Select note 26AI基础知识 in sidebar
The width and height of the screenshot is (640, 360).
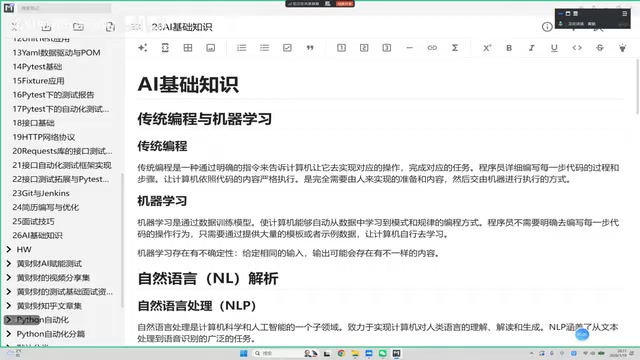tap(38, 236)
